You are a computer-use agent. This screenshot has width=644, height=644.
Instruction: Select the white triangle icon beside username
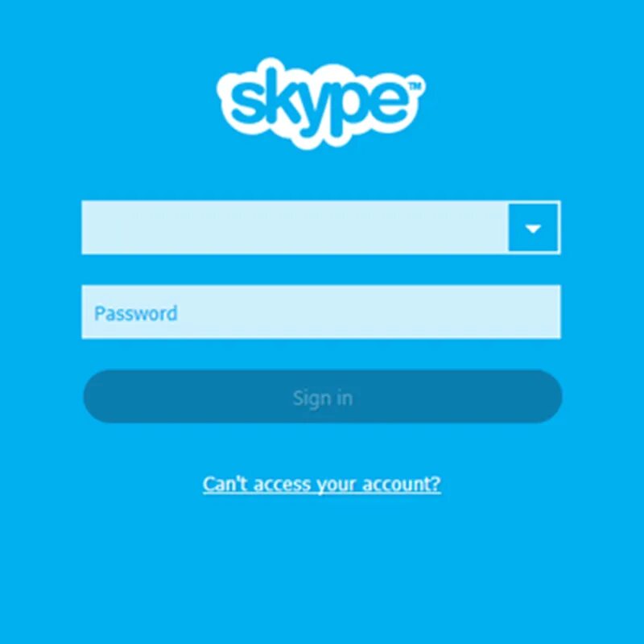pyautogui.click(x=533, y=229)
